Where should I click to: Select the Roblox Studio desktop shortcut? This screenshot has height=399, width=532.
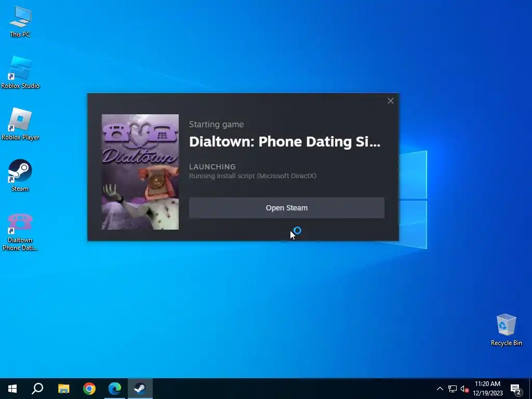point(20,73)
